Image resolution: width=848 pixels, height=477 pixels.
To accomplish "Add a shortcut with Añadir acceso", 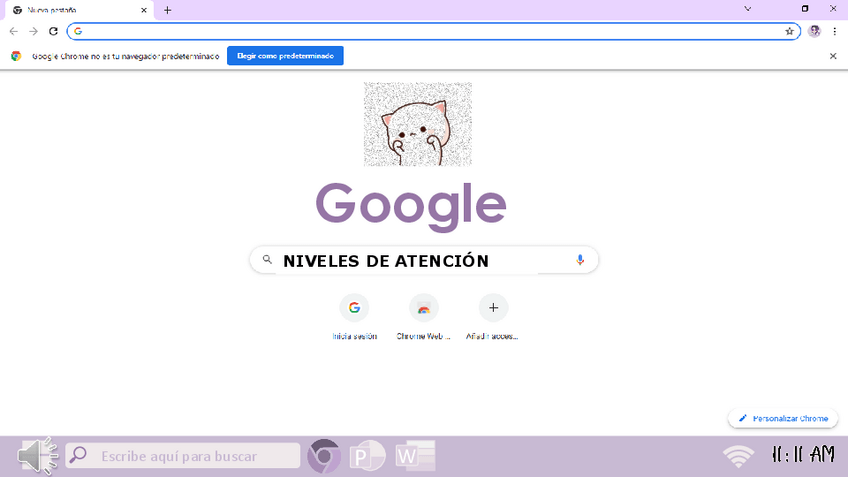I will [493, 317].
